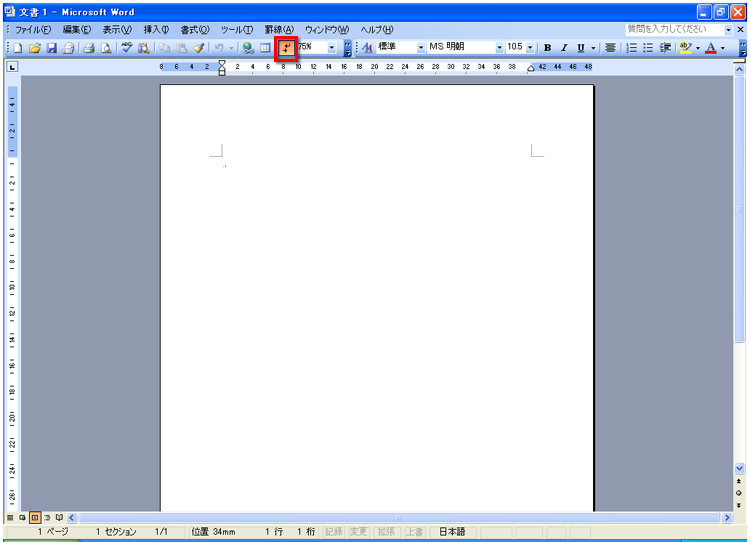The width and height of the screenshot is (750, 542).
Task: Click the tab stop selector at ruler corner
Action: (12, 67)
